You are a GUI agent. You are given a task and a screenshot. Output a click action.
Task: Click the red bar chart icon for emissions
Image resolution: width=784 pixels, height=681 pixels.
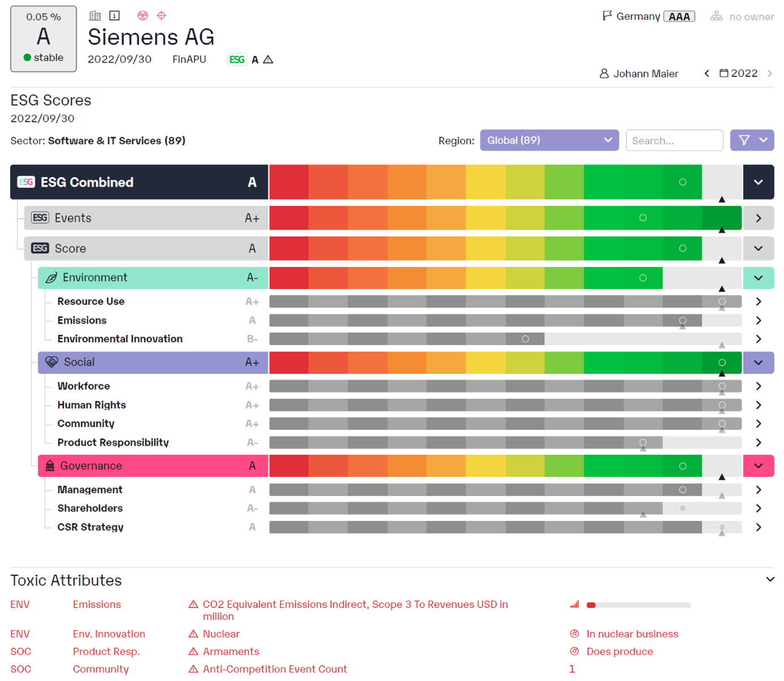(x=574, y=604)
